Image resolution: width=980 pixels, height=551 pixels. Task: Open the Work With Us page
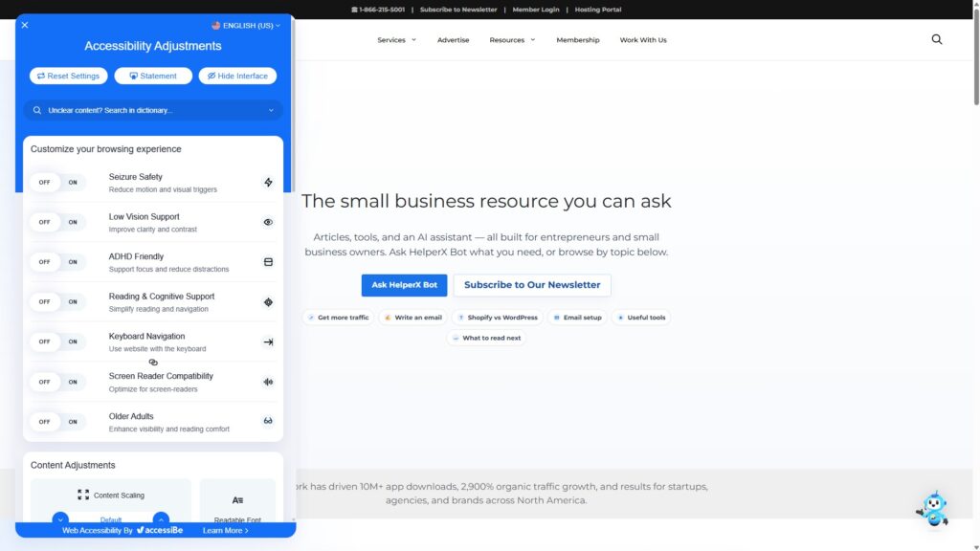(x=643, y=40)
